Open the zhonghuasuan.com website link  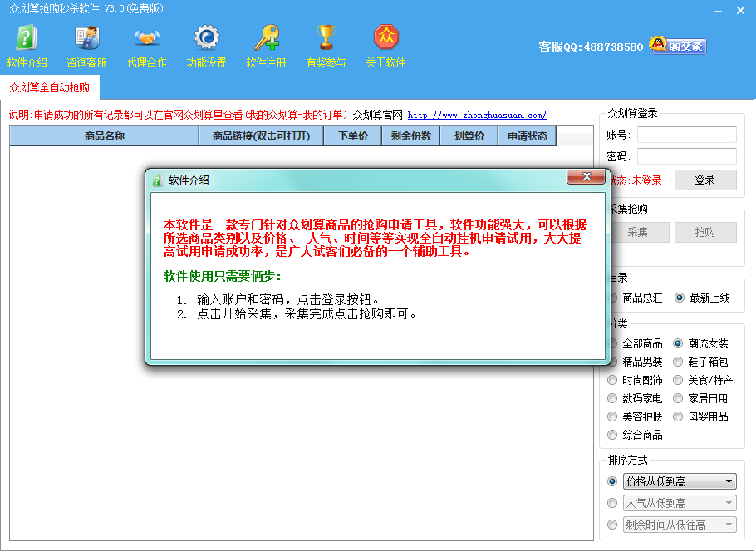(x=478, y=115)
